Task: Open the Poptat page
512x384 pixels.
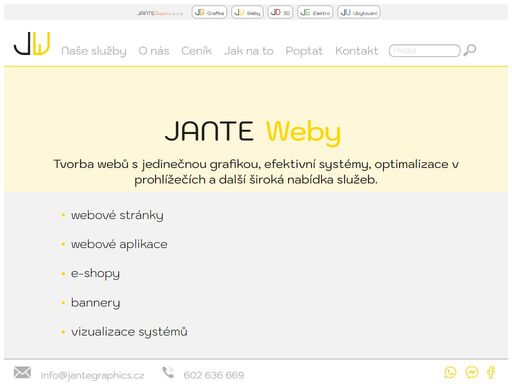Action: (304, 51)
